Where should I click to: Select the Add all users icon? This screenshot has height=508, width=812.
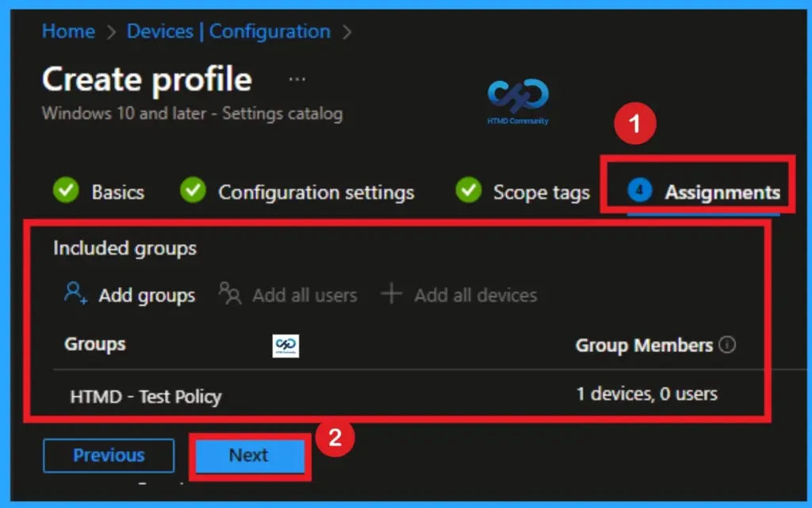pos(229,294)
